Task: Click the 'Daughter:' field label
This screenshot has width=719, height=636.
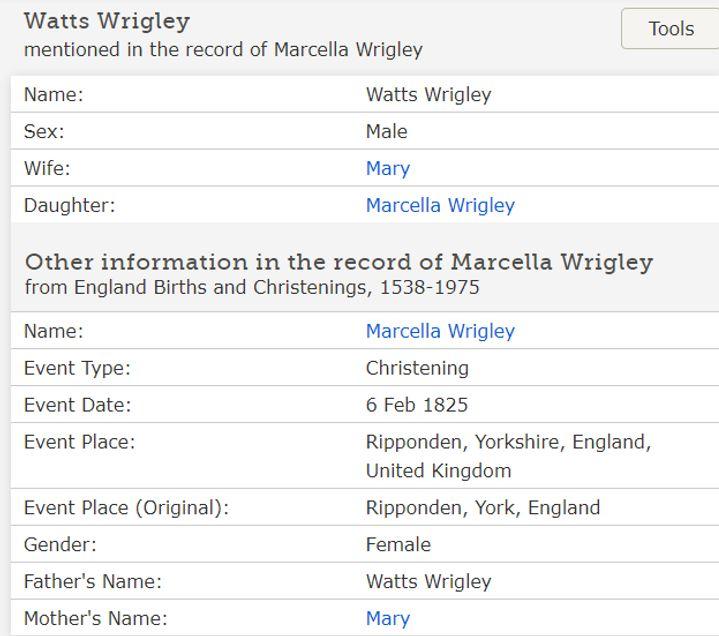Action: (69, 205)
